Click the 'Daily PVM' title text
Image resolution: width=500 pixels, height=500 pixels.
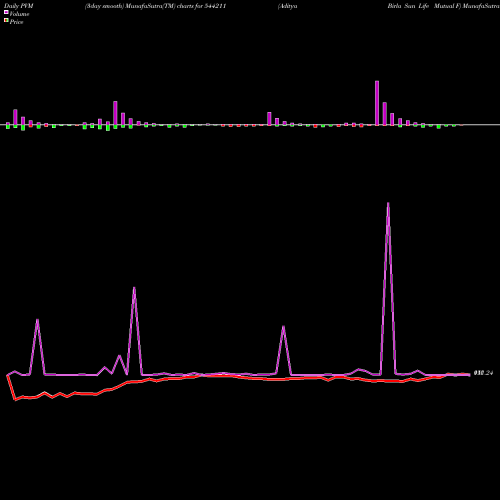(x=19, y=6)
